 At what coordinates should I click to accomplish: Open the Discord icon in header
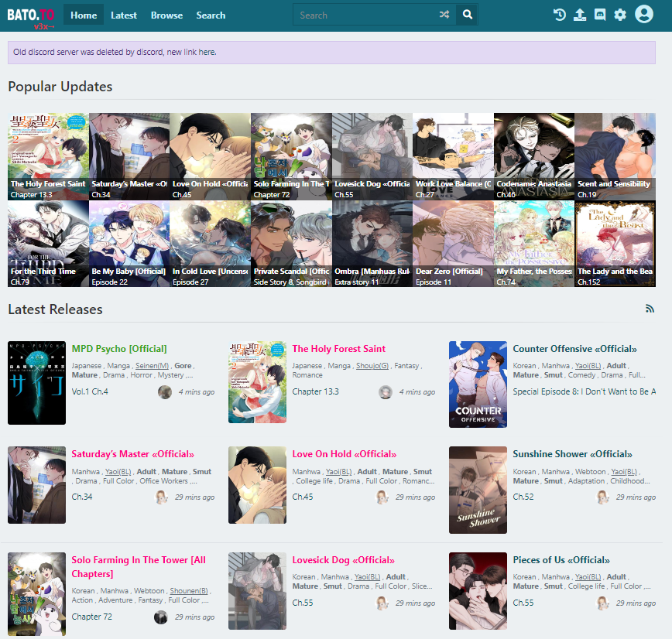[x=600, y=15]
